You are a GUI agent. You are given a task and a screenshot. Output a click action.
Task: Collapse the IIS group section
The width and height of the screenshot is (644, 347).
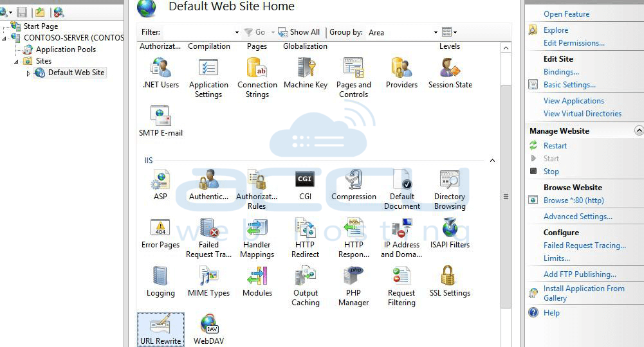pos(492,161)
